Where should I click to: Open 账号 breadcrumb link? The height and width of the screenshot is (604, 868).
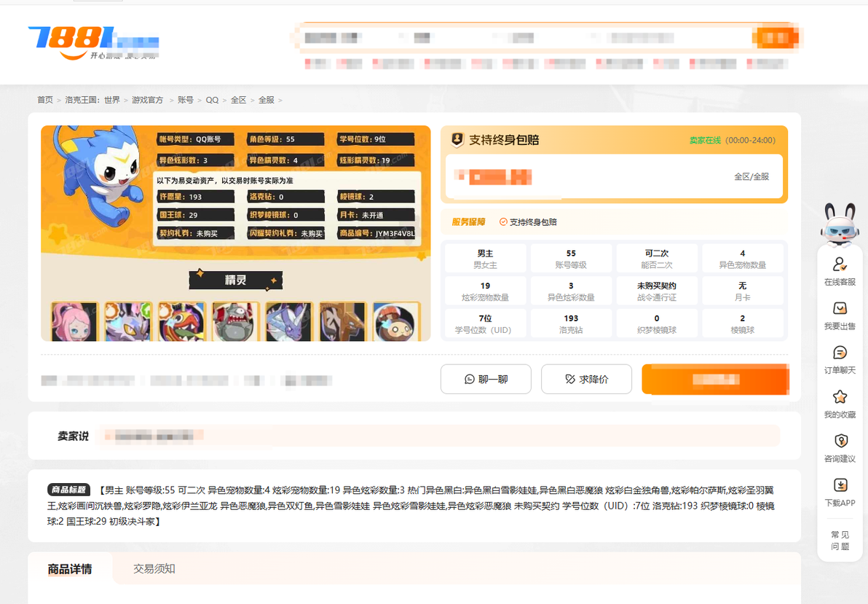tap(186, 100)
